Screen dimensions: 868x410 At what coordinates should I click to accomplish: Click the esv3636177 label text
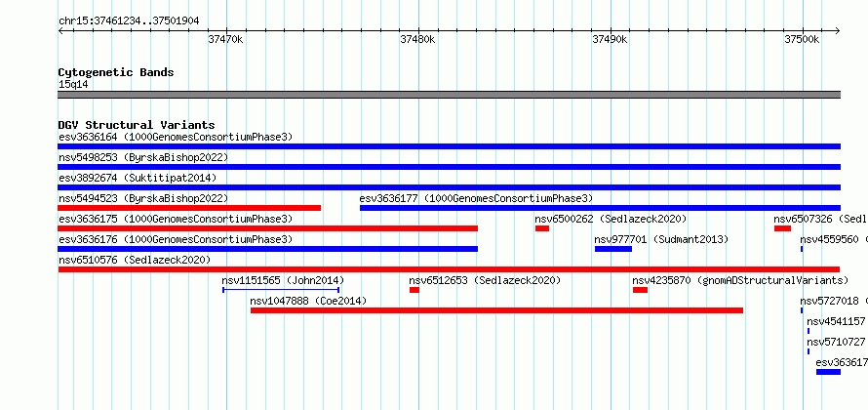click(476, 198)
